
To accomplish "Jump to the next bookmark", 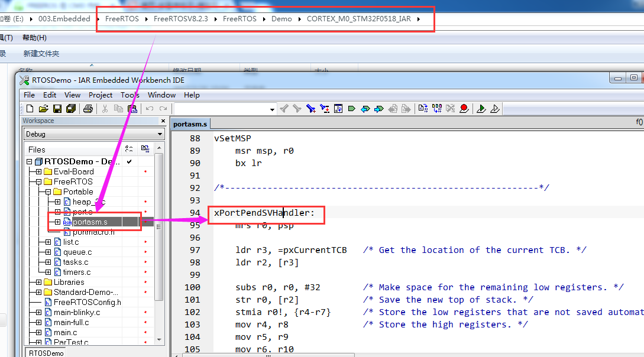I will click(x=378, y=109).
